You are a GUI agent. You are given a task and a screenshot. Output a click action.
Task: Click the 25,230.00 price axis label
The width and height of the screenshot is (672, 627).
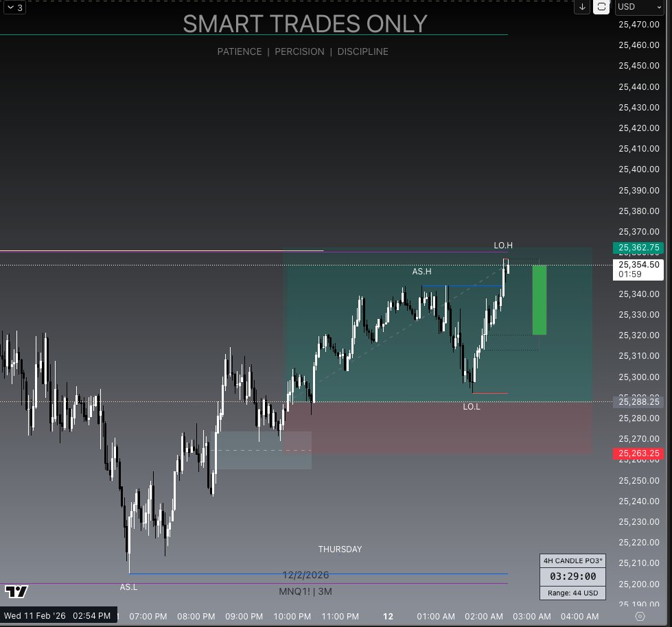(638, 522)
